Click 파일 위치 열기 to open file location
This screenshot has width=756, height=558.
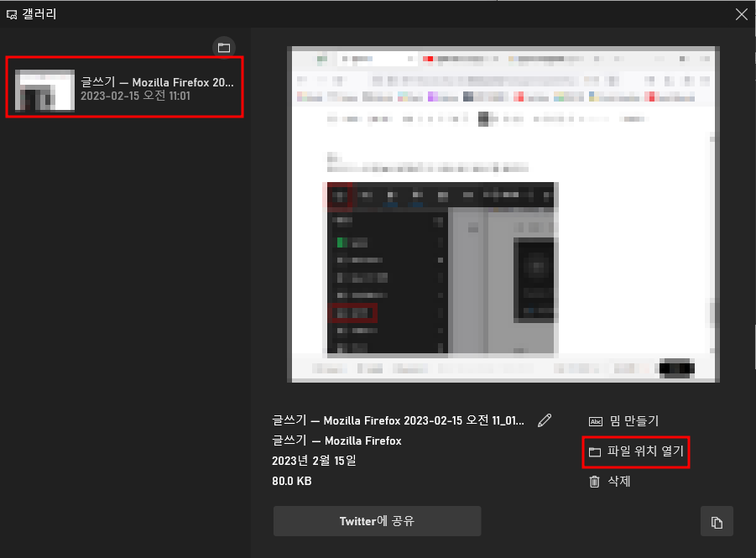pos(636,451)
